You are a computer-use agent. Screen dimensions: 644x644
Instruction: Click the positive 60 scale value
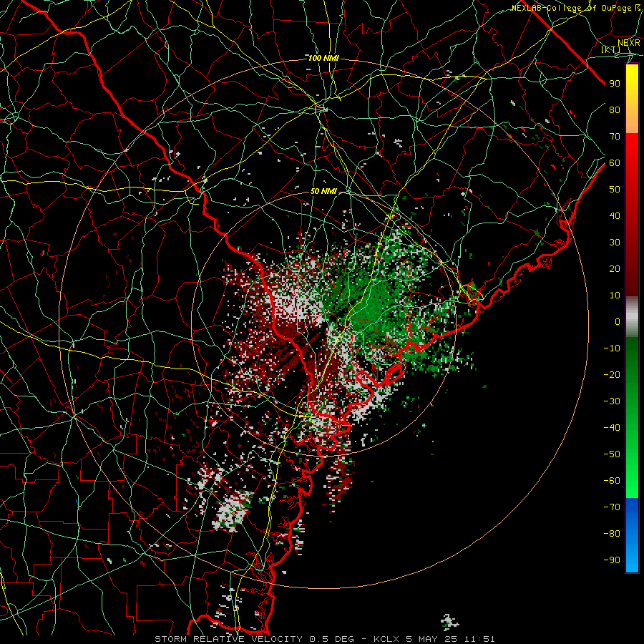[x=615, y=162]
